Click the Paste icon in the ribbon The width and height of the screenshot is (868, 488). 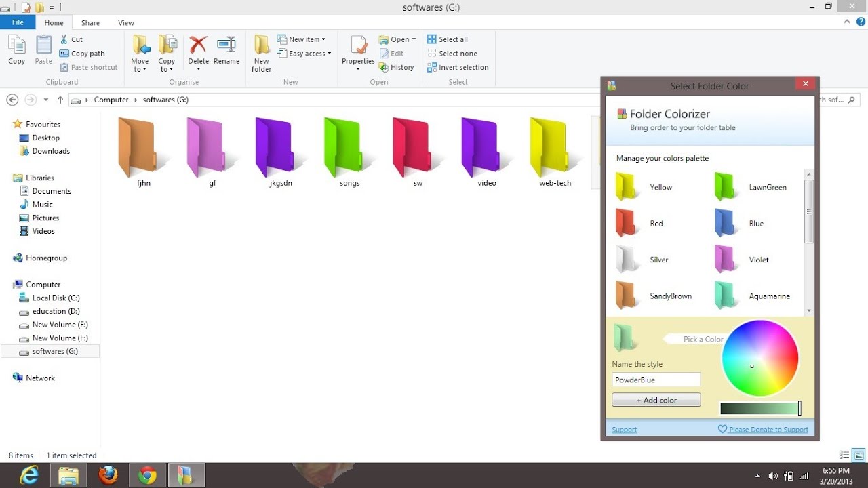(x=43, y=50)
